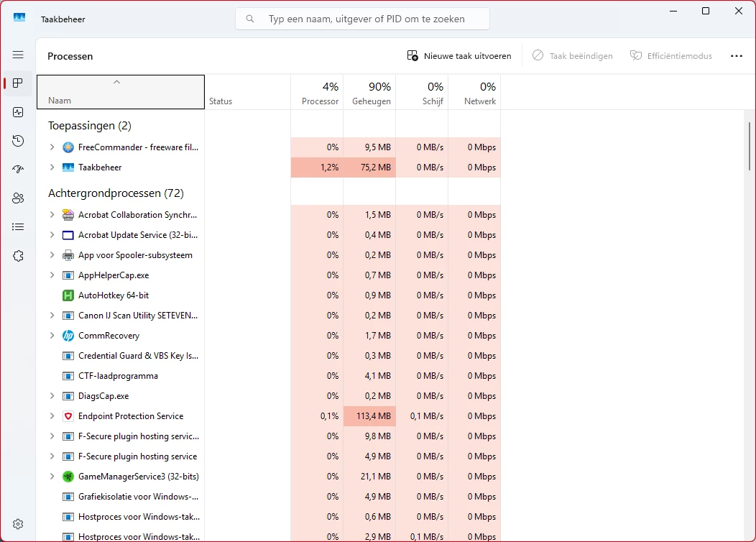Open the Settings gear at sidebar bottom
The image size is (756, 542).
(18, 524)
